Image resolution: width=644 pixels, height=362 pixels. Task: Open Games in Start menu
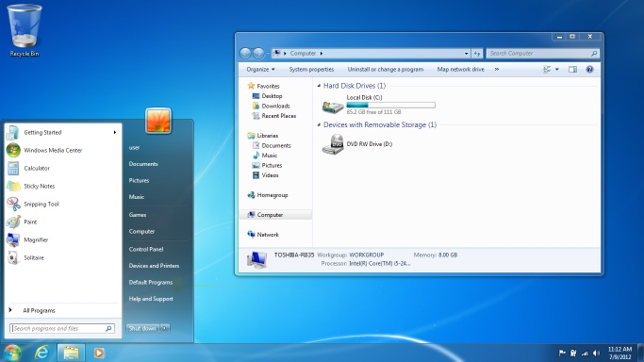click(137, 215)
